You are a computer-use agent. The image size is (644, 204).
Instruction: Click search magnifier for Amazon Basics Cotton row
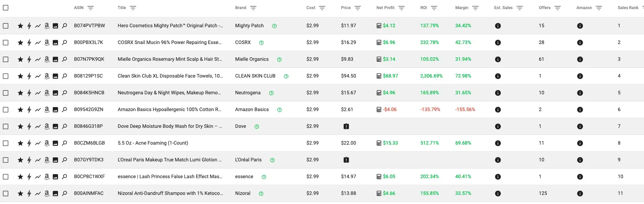click(x=64, y=110)
